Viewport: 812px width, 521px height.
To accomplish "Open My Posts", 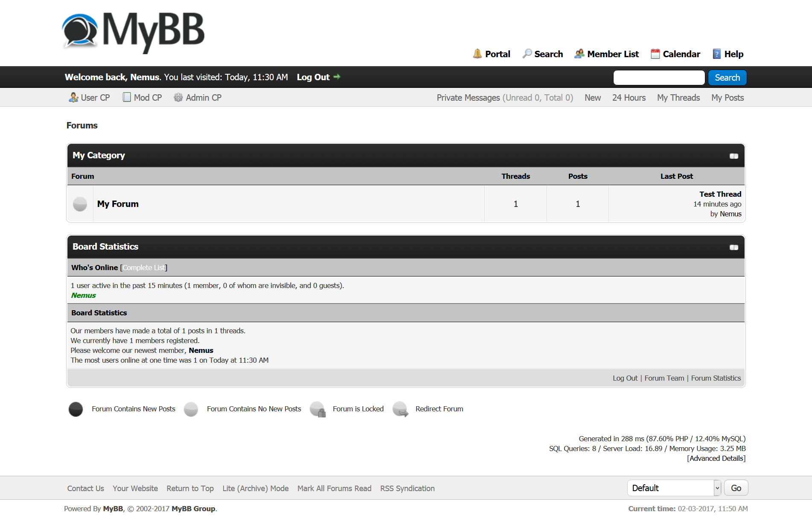I will [x=728, y=97].
